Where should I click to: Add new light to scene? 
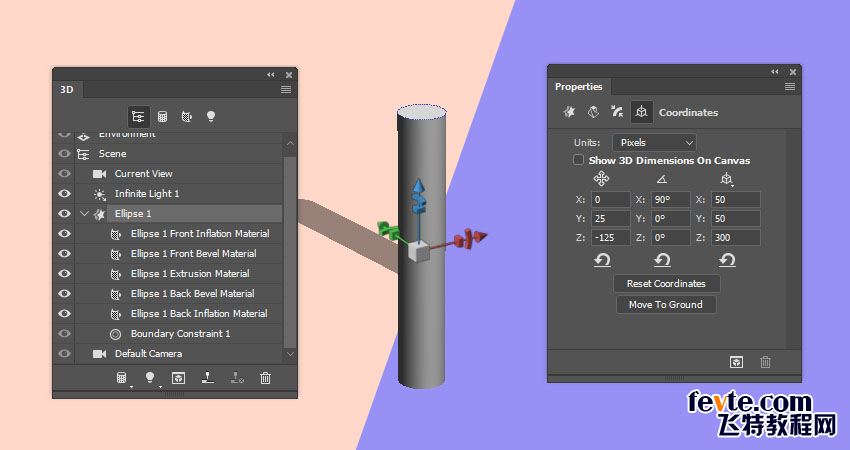click(x=150, y=378)
